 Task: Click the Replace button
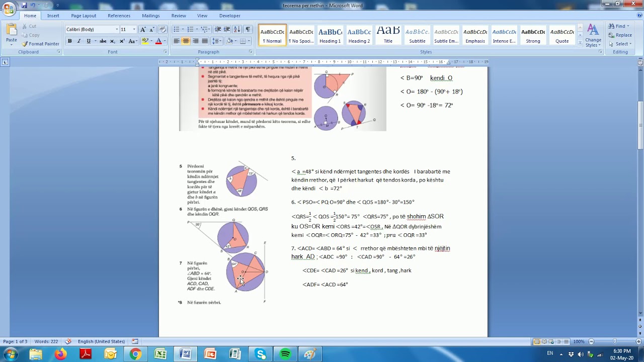coord(620,35)
